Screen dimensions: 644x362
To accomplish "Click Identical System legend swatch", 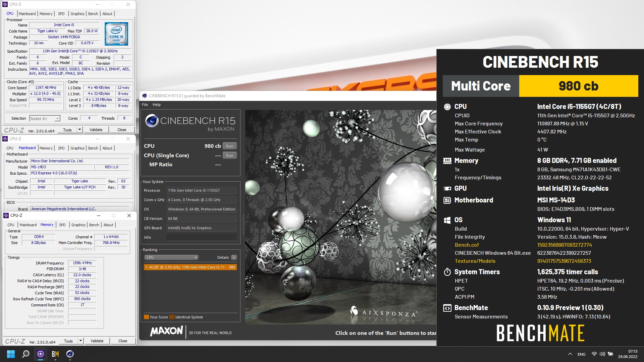I will (x=172, y=317).
